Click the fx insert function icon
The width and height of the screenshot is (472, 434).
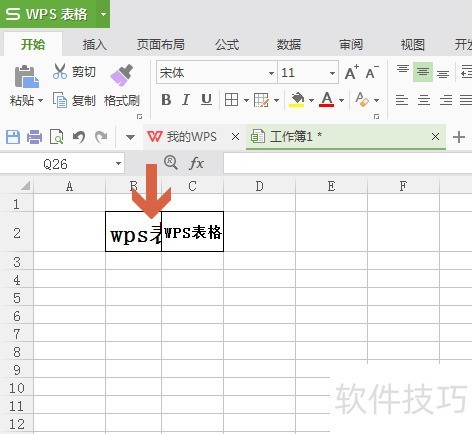196,163
